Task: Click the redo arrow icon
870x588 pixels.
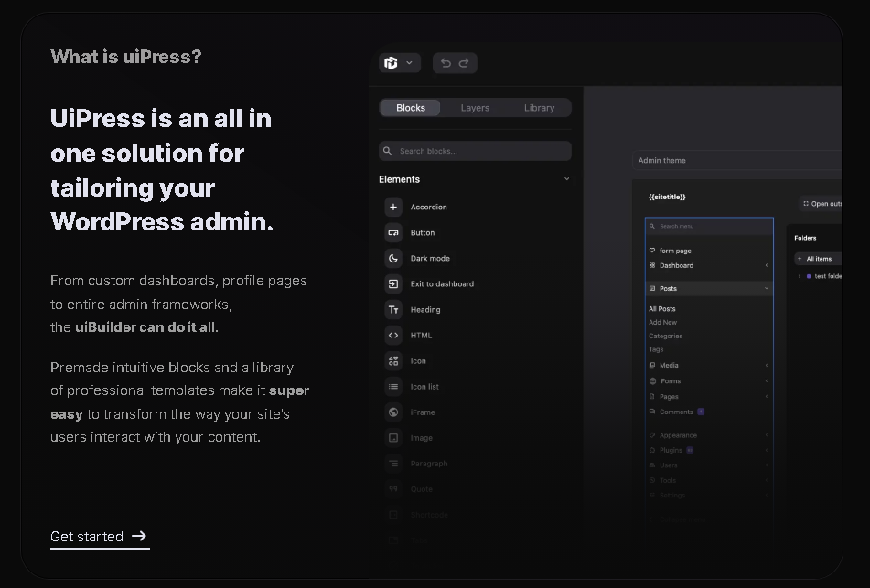Action: coord(464,63)
